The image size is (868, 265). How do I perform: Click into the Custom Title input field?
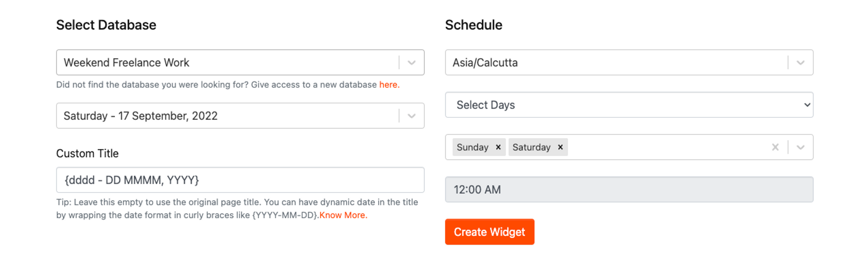240,180
